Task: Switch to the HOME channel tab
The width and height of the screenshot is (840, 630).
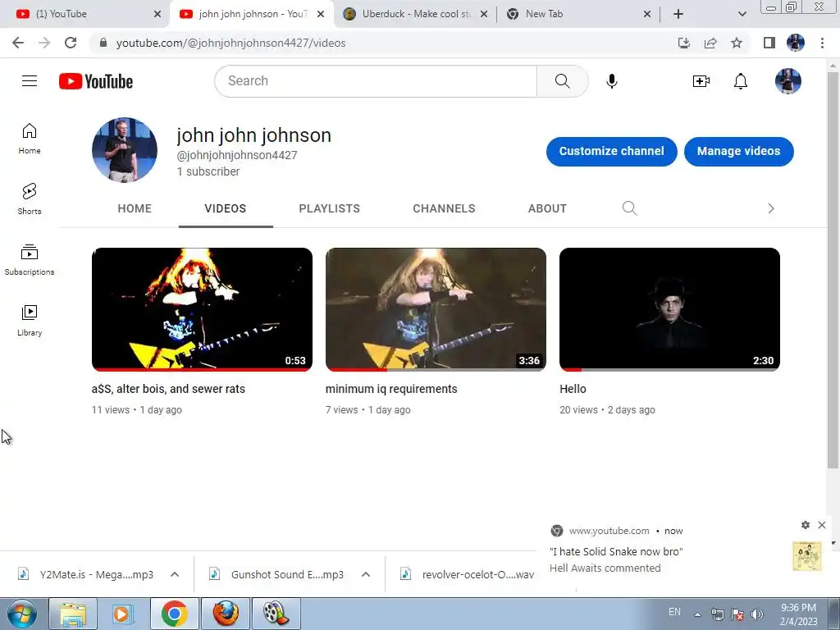Action: pos(135,208)
